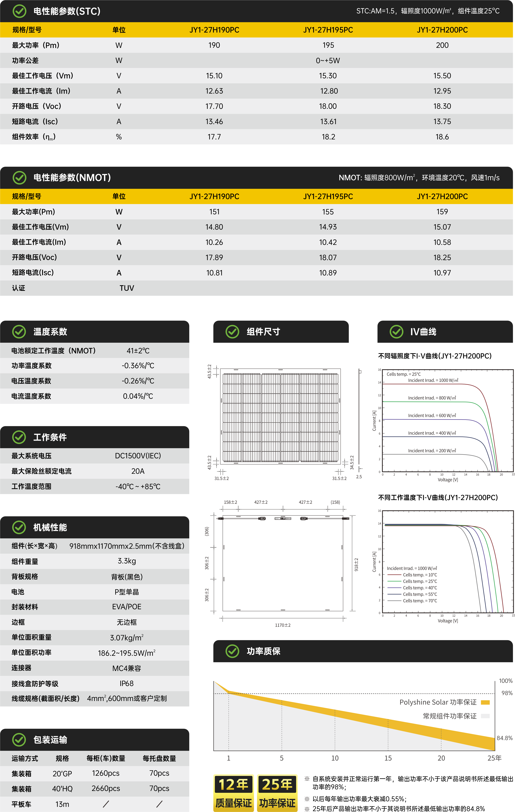This screenshot has width=515, height=812.
Task: Click the grey 常规组件功率保证 legend swatch
Action: (485, 716)
